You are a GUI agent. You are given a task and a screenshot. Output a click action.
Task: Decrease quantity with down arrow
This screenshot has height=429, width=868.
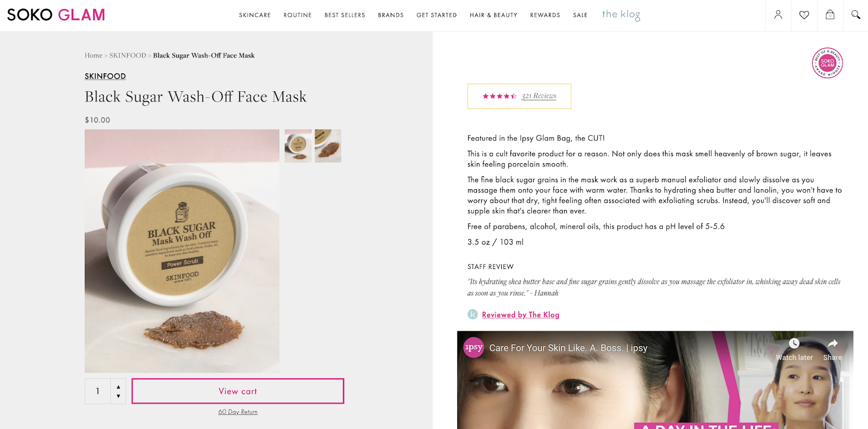(118, 396)
